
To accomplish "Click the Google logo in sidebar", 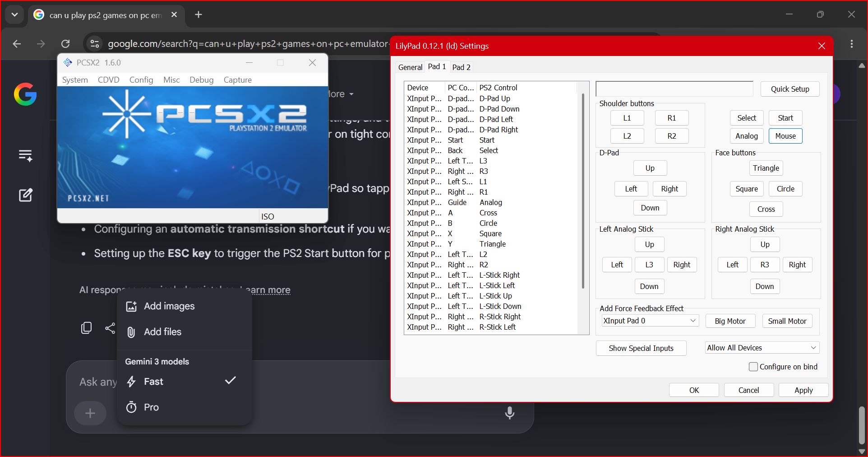I will click(x=25, y=94).
